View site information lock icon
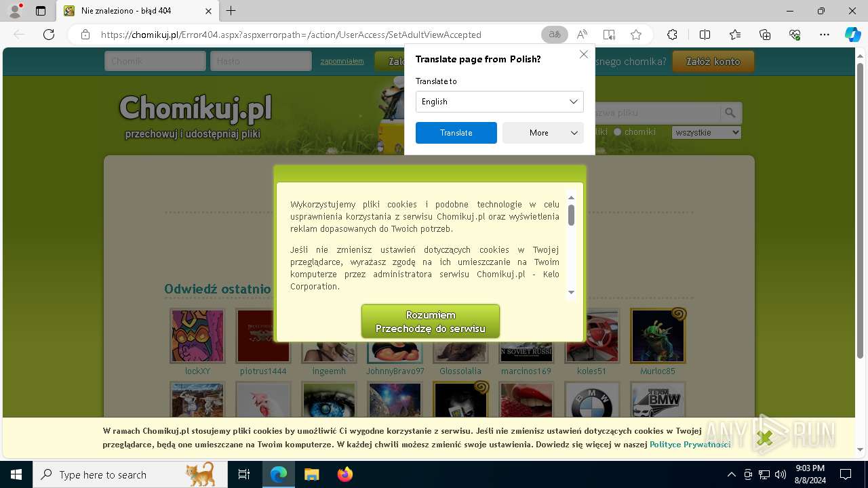 (85, 35)
